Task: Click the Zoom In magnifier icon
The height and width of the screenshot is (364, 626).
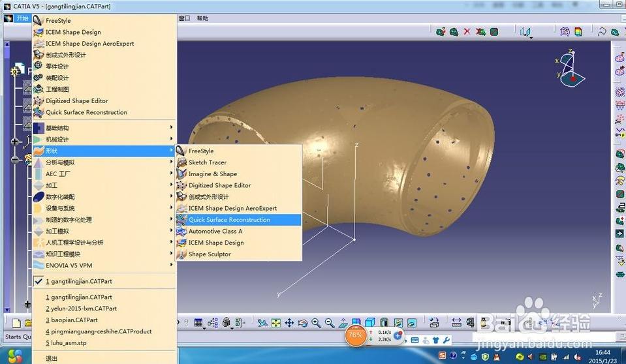Action: point(317,323)
